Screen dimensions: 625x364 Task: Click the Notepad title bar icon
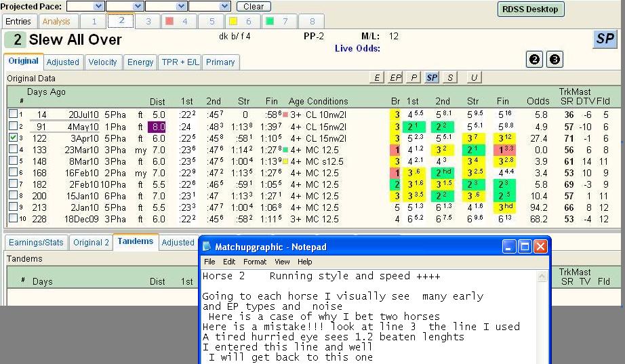(207, 247)
